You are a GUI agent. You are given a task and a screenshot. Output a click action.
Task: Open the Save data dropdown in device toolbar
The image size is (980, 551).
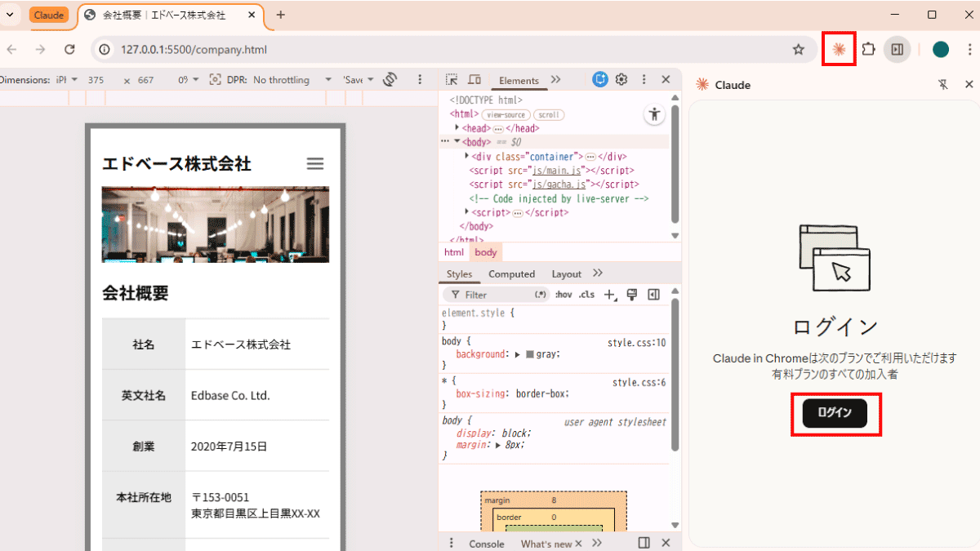pyautogui.click(x=359, y=80)
